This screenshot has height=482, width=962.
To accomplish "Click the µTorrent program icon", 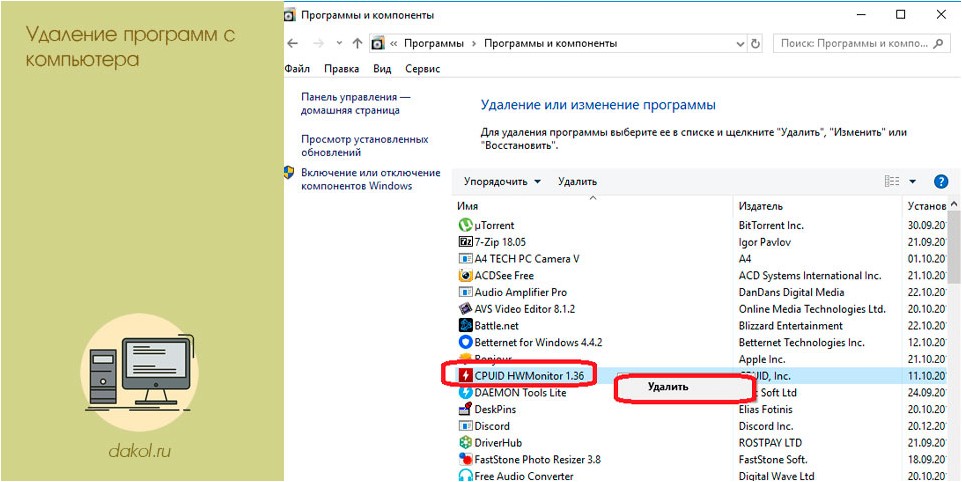I will point(465,225).
